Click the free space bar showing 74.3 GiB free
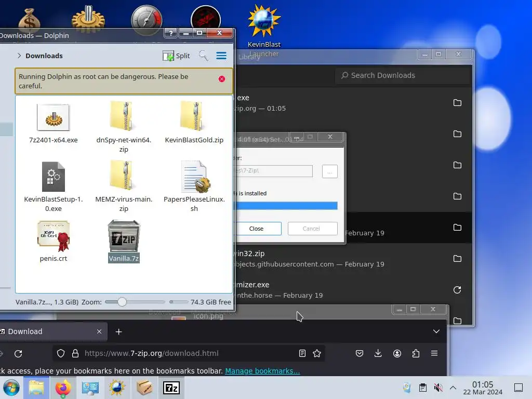This screenshot has height=399, width=532. [179, 302]
